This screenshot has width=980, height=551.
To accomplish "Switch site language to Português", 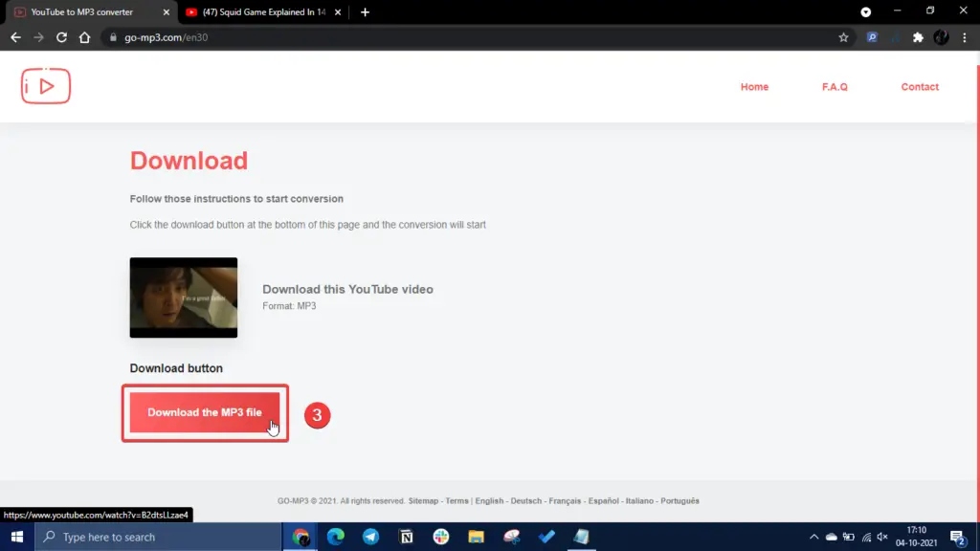I will point(680,501).
